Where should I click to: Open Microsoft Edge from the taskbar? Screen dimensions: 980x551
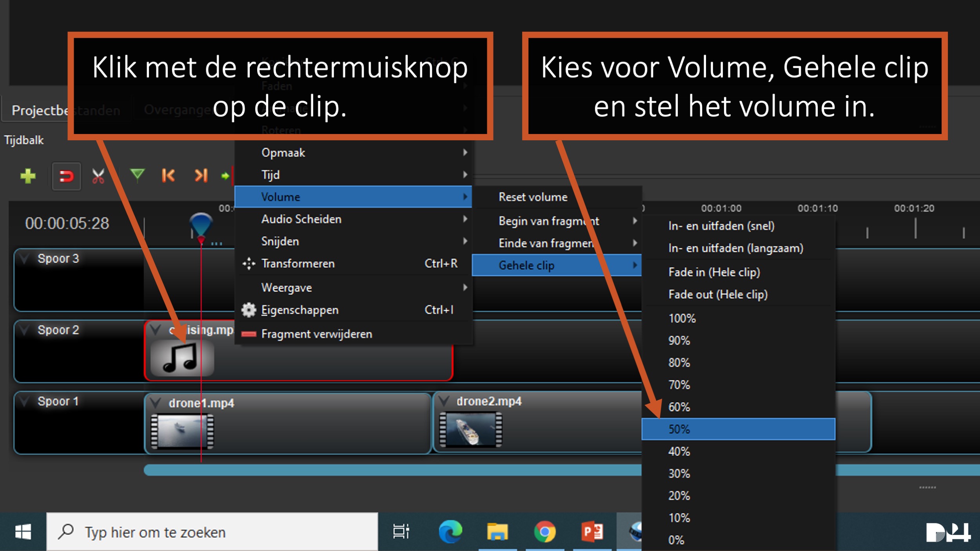(450, 532)
